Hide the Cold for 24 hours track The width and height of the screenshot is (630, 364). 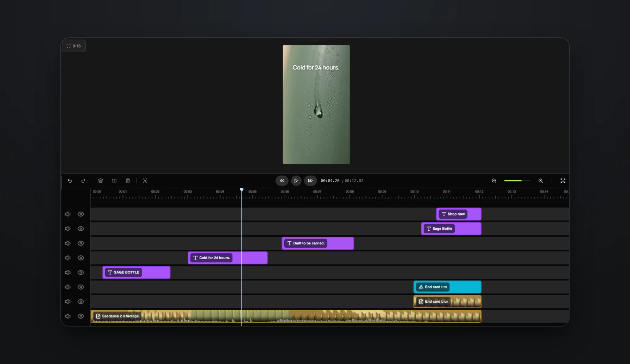[x=81, y=258]
